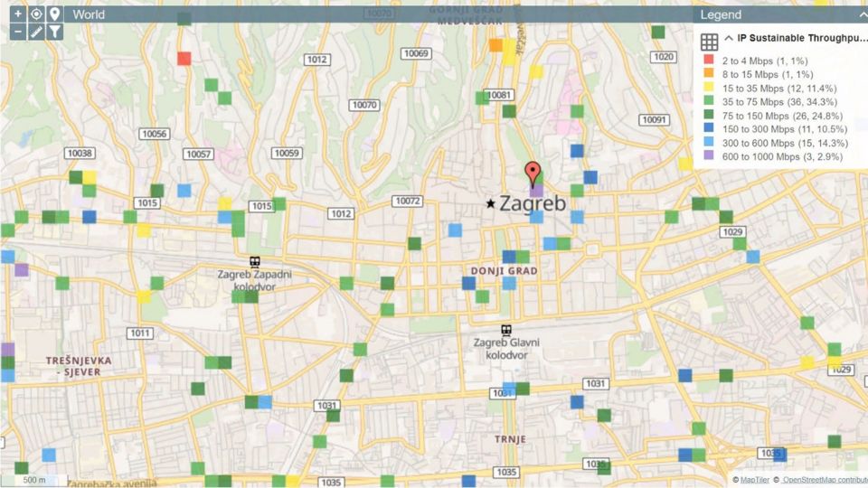Viewport: 868px width, 488px height.
Task: Click the 1011 road shield
Action: [x=139, y=333]
